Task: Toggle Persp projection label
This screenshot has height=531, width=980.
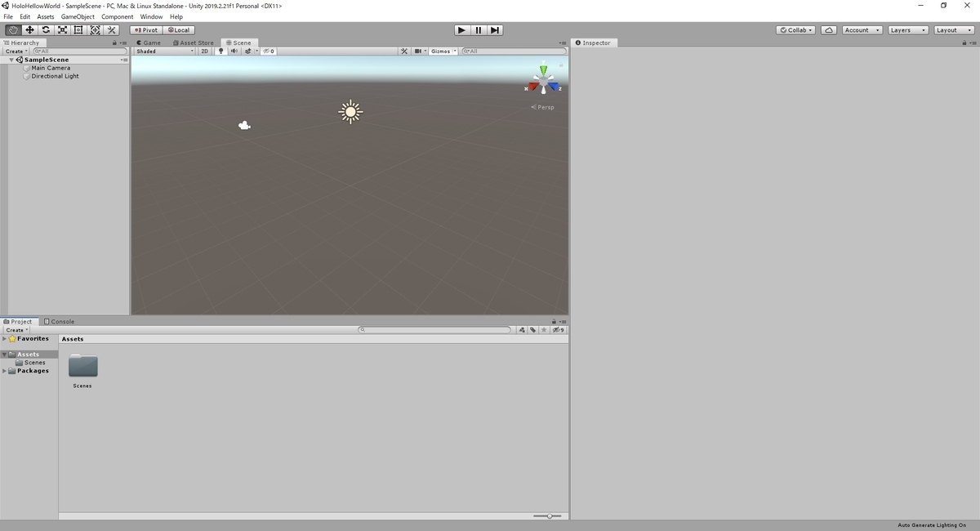Action: click(542, 107)
